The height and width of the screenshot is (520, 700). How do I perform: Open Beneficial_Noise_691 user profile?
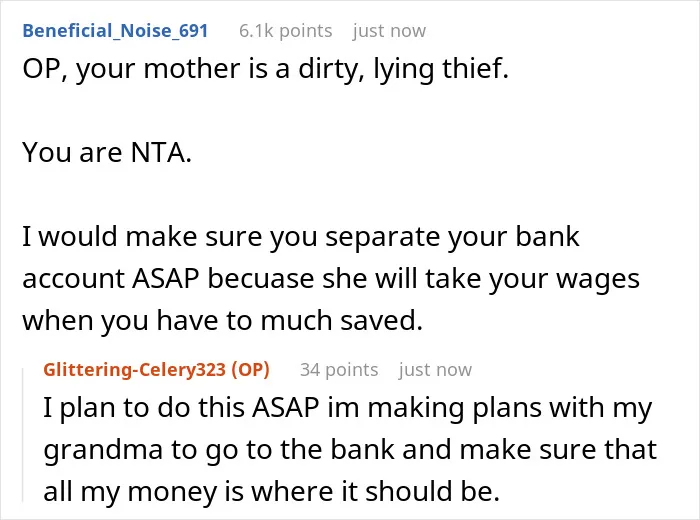(x=115, y=31)
